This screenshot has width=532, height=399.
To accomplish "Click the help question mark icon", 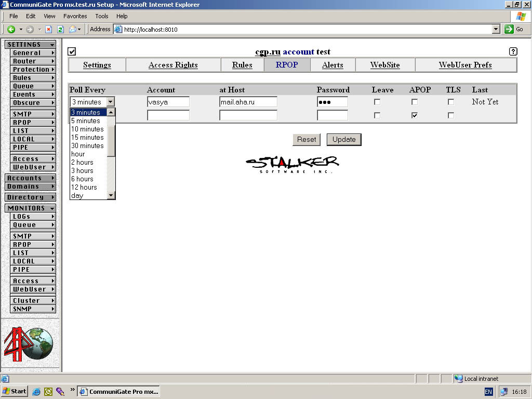I will point(513,51).
